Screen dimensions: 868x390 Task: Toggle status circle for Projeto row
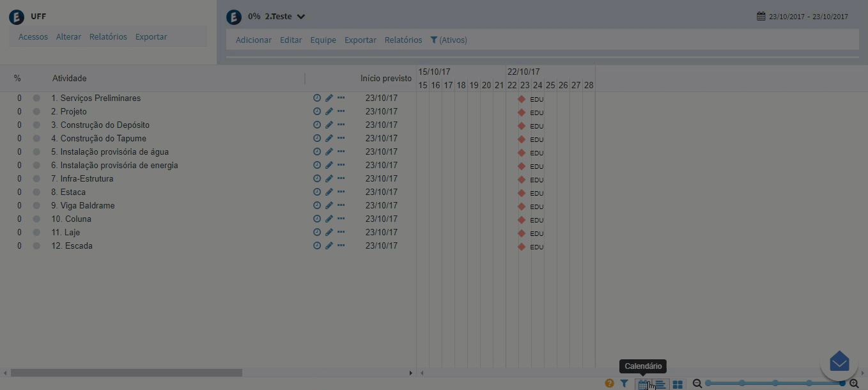point(36,111)
